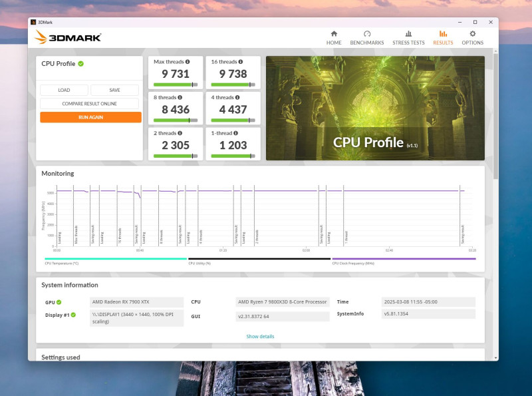Image resolution: width=532 pixels, height=396 pixels.
Task: Click the 8 threads score bar
Action: pyautogui.click(x=176, y=120)
